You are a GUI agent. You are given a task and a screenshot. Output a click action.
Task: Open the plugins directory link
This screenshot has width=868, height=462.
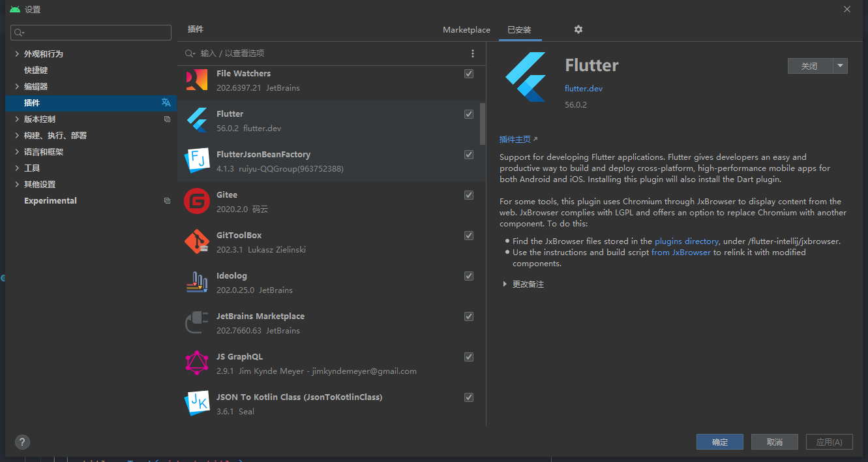(686, 241)
